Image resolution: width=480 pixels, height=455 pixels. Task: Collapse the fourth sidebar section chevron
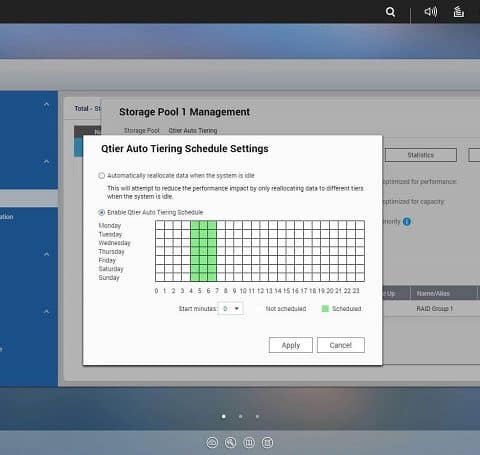[46, 312]
